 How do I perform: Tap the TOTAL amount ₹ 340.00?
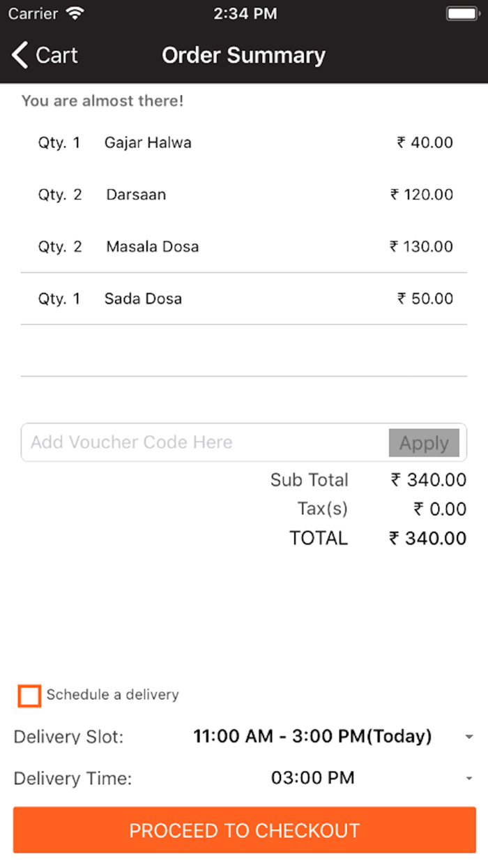[x=428, y=539]
